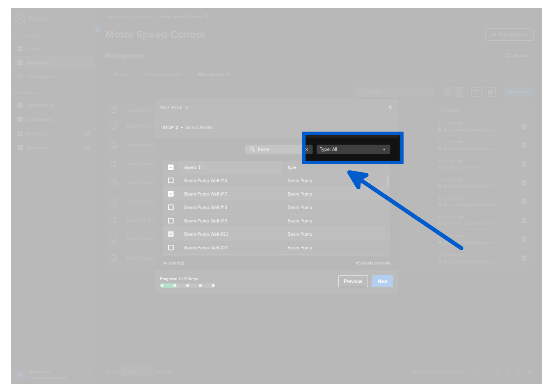Click the Previous button

click(353, 281)
